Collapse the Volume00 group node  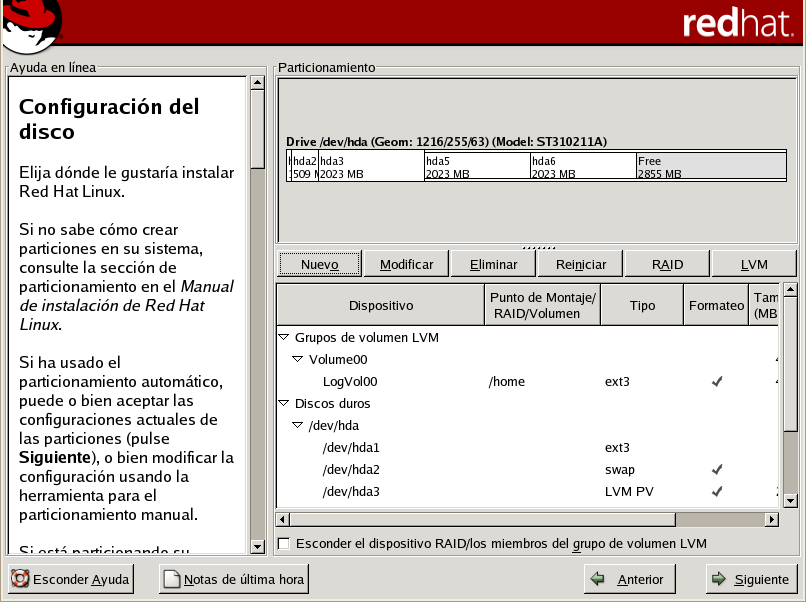(x=298, y=360)
